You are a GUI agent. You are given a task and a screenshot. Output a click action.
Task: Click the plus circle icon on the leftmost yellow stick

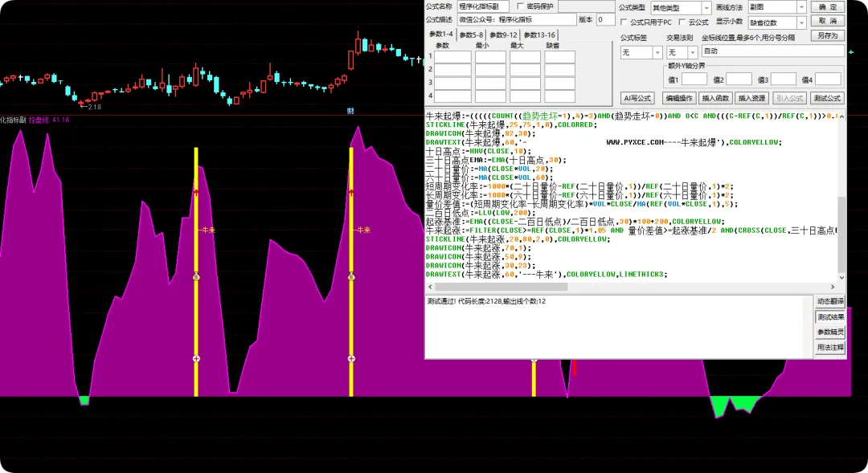[196, 358]
